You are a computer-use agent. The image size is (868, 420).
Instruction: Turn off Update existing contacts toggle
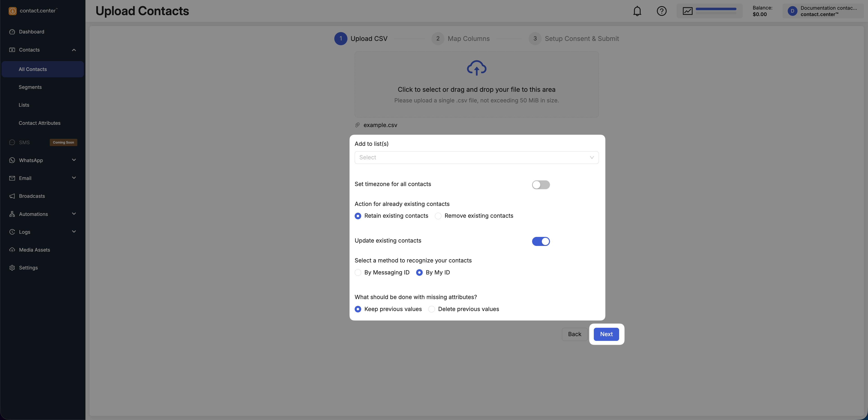[540, 241]
